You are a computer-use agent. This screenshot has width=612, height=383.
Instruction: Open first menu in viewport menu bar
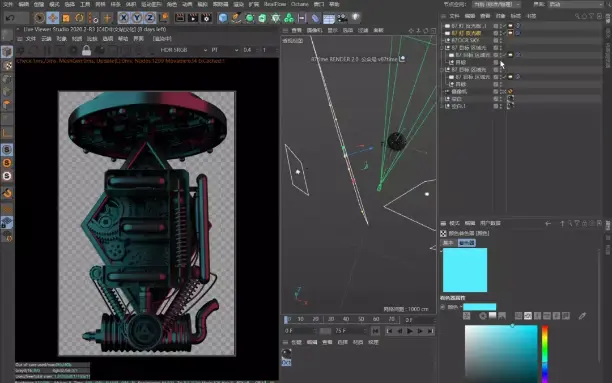point(296,30)
